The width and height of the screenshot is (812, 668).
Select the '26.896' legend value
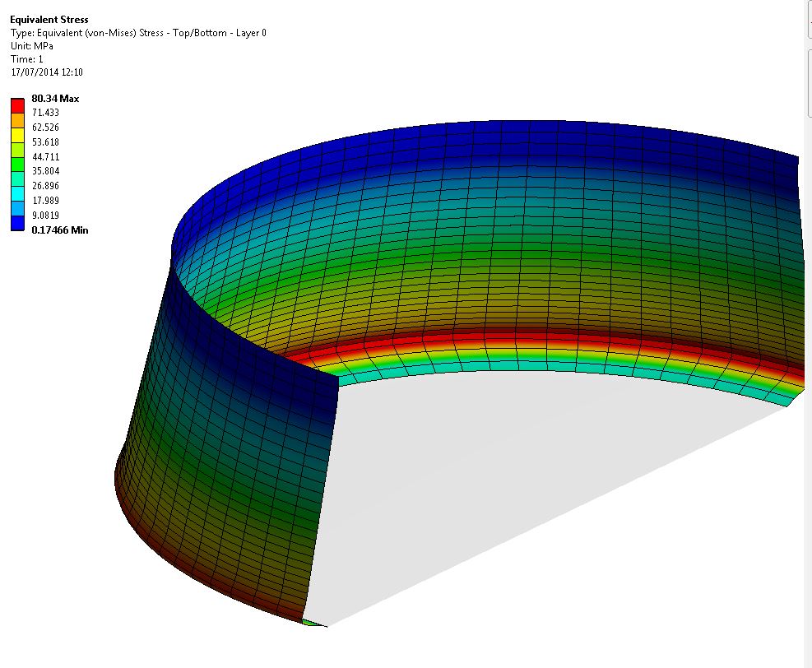tap(45, 185)
